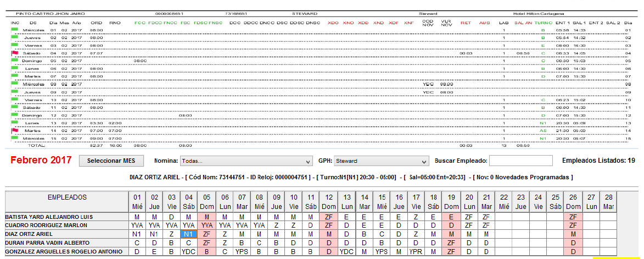Click the green flag for Miércoles 15
Viewport: 644px width, 259px height.
pyautogui.click(x=15, y=138)
